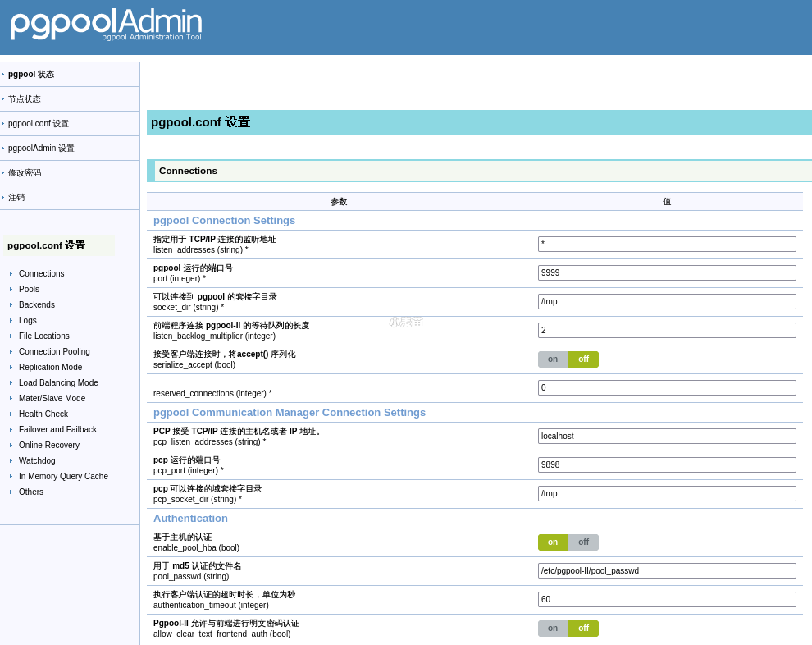Turn allow_clear_text_frontend_auth on
The height and width of the screenshot is (645, 812).
point(553,628)
